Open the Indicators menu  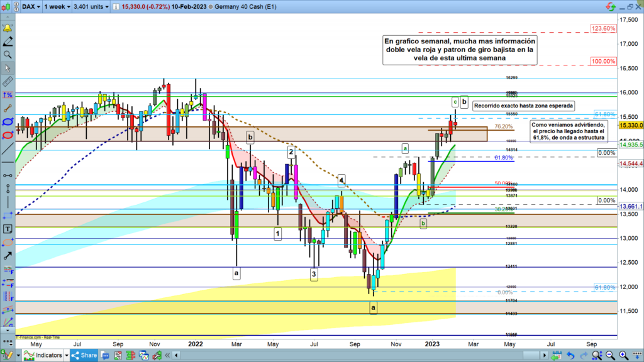pyautogui.click(x=46, y=355)
